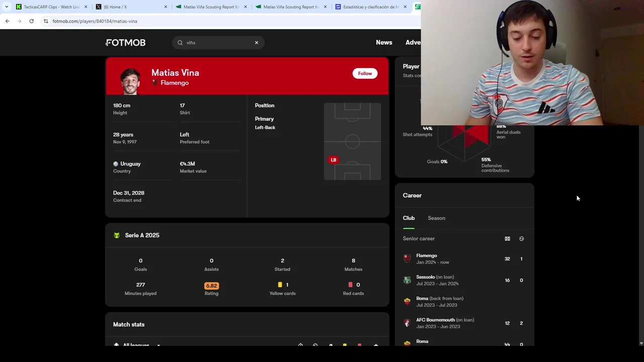This screenshot has width=644, height=362.
Task: Click the Flamengo crest beside team name
Action: click(x=155, y=82)
